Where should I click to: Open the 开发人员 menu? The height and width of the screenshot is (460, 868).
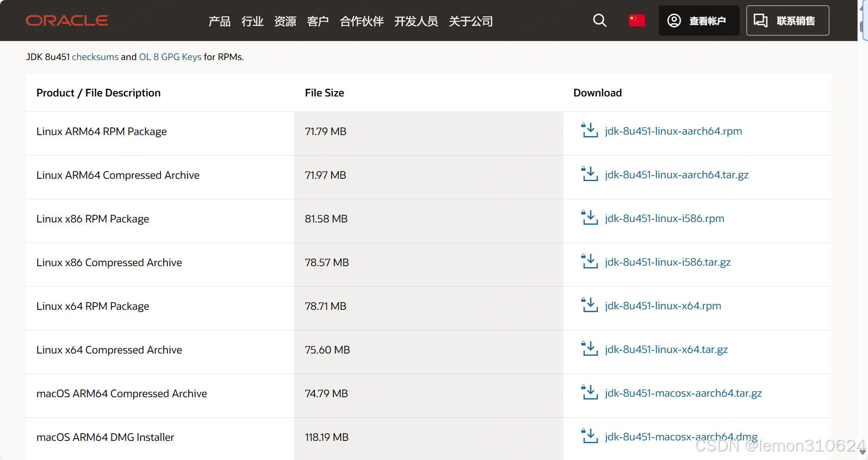[x=416, y=21]
